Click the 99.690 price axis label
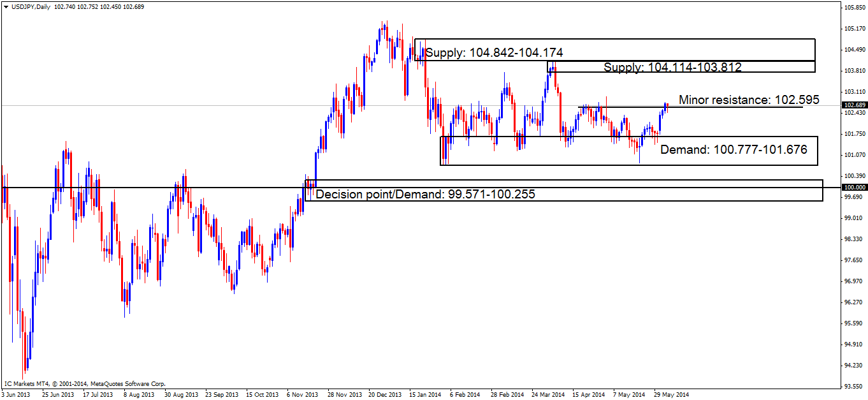The height and width of the screenshot is (400, 868). [852, 197]
